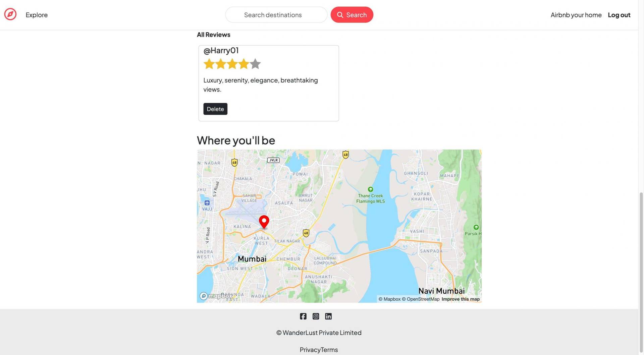Image resolution: width=644 pixels, height=355 pixels.
Task: Click the red Search button
Action: coord(352,15)
